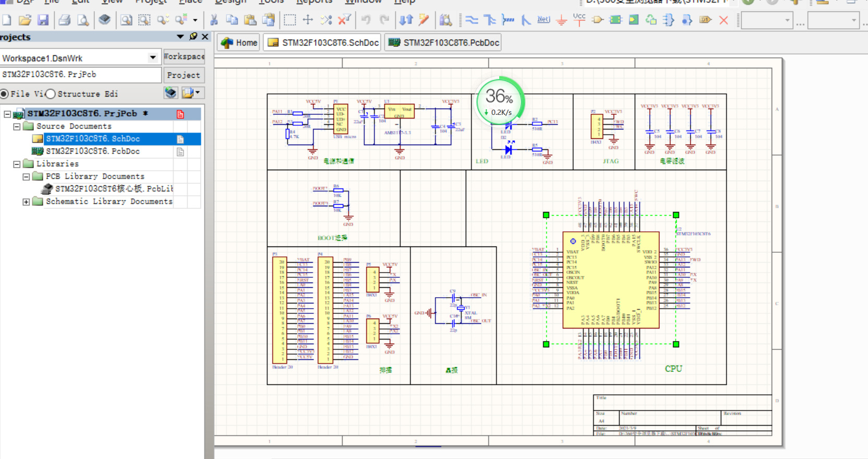Select the Place Bus tool
Viewport: 868px width, 459px height.
[490, 20]
